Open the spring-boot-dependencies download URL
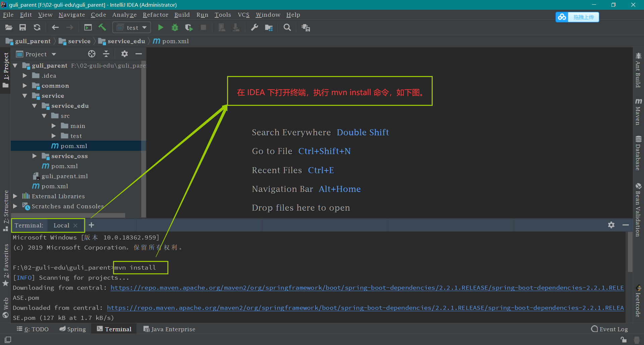This screenshot has height=345, width=644. [367, 288]
